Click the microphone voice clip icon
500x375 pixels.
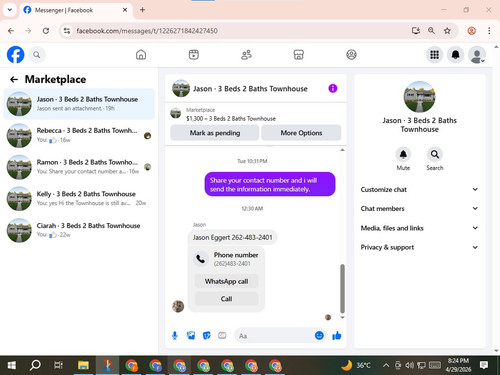coord(175,336)
